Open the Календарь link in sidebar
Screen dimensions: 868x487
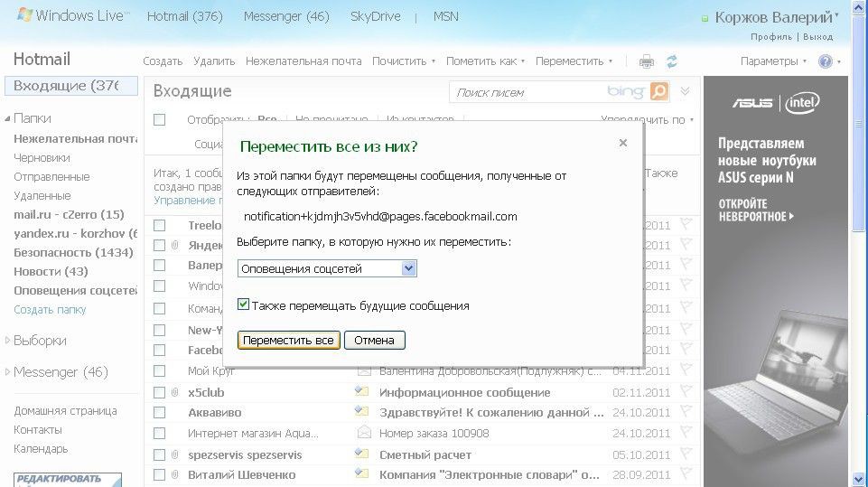pos(41,449)
